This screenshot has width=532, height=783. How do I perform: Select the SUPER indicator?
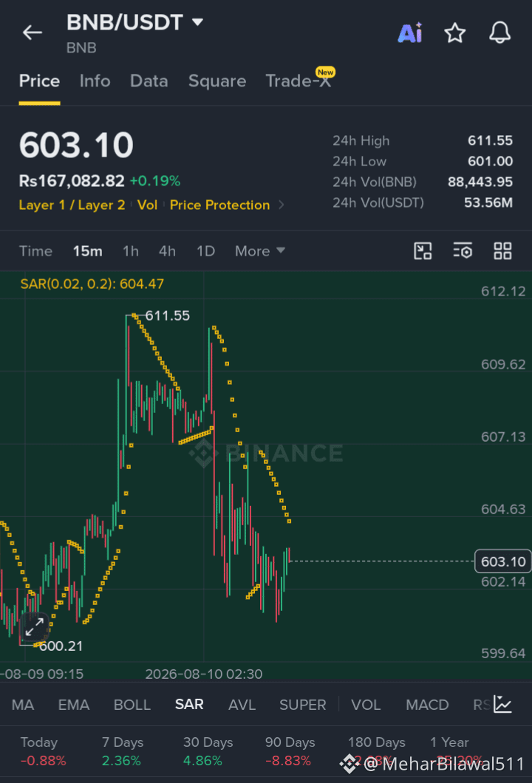pyautogui.click(x=303, y=705)
